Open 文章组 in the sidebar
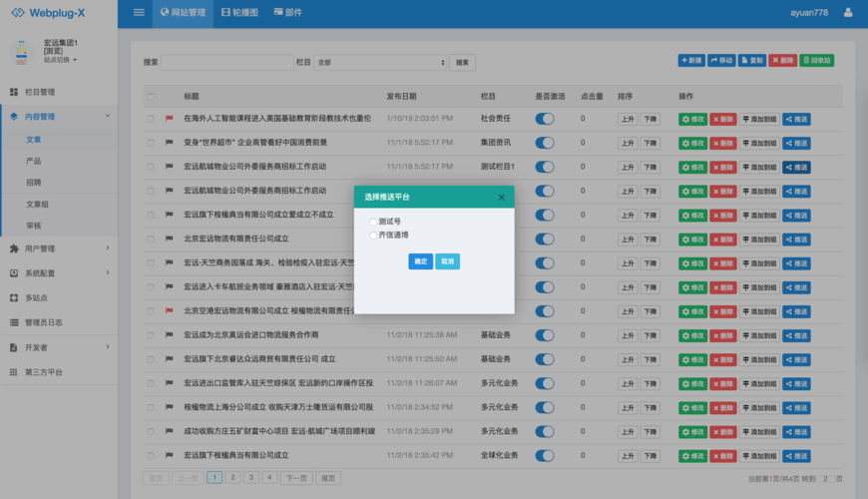 click(38, 205)
